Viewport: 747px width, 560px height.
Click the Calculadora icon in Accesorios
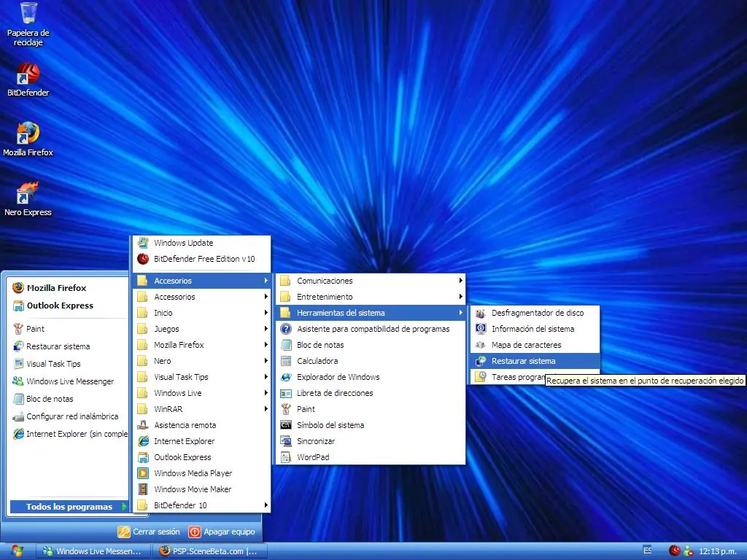point(286,361)
